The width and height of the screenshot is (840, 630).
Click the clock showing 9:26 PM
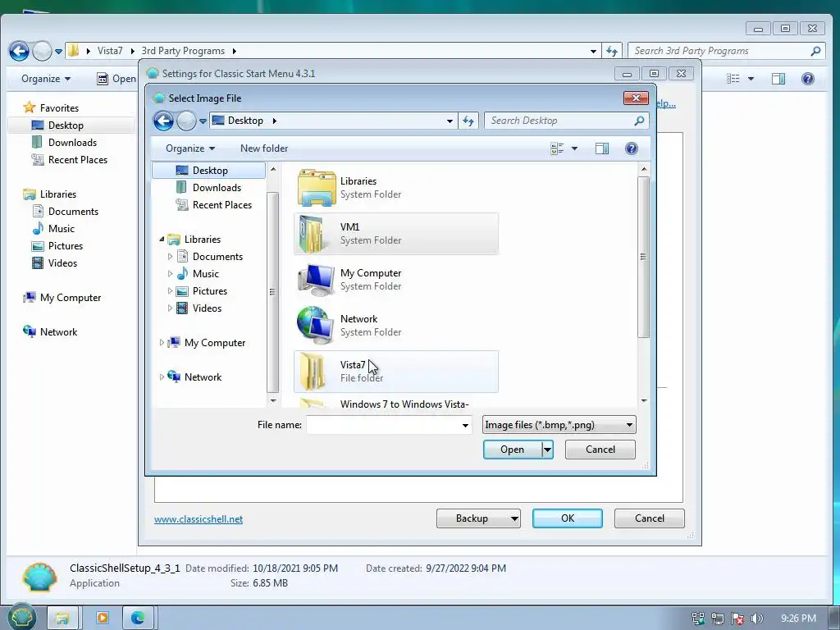click(798, 619)
